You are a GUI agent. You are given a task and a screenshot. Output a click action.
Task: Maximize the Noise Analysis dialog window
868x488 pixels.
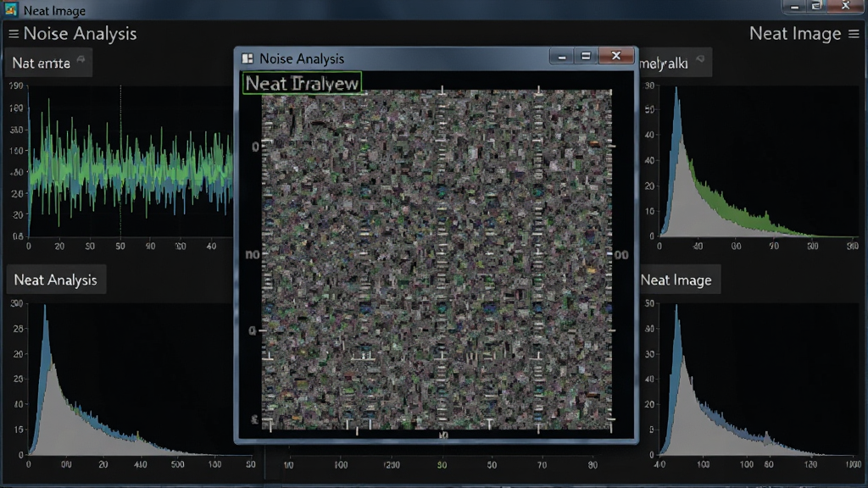tap(586, 56)
